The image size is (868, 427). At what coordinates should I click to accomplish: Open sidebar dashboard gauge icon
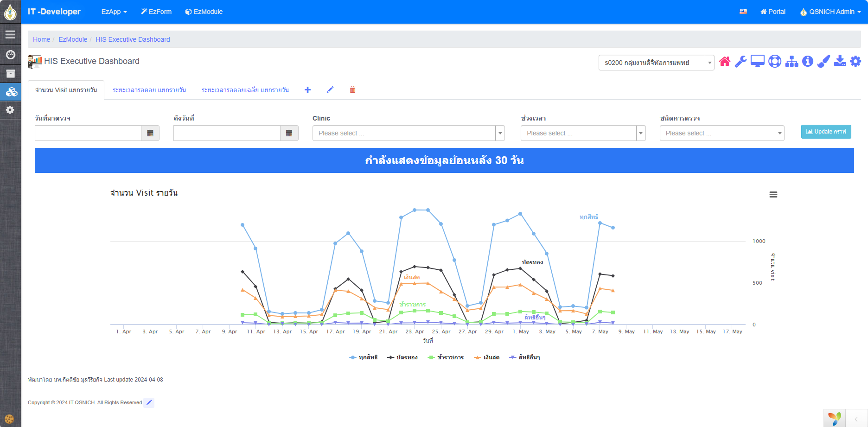coord(10,55)
